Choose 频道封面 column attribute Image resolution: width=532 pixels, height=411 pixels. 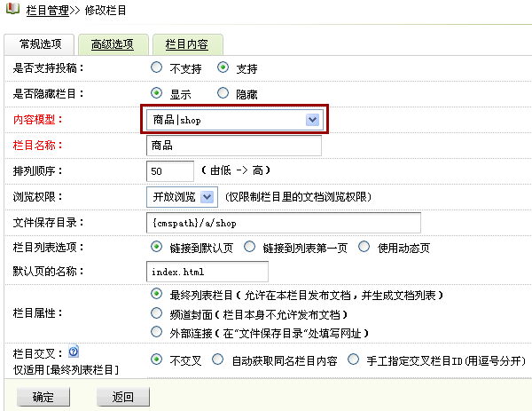coord(157,313)
